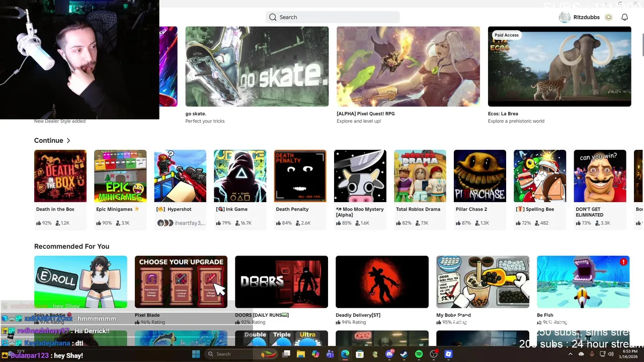This screenshot has height=362, width=644.
Task: Open File Explorer from the taskbar
Action: (x=301, y=354)
